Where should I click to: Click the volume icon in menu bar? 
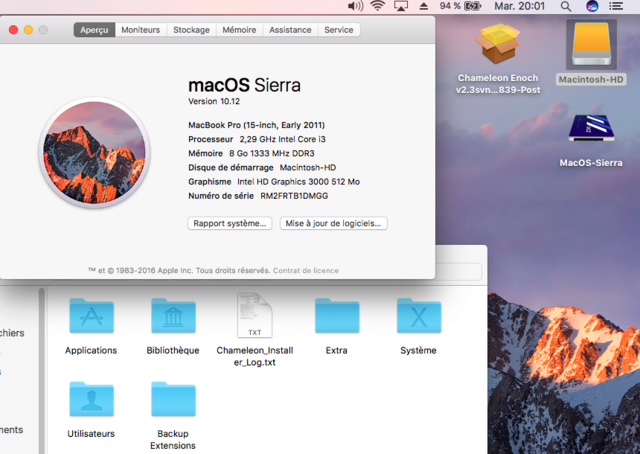355,6
